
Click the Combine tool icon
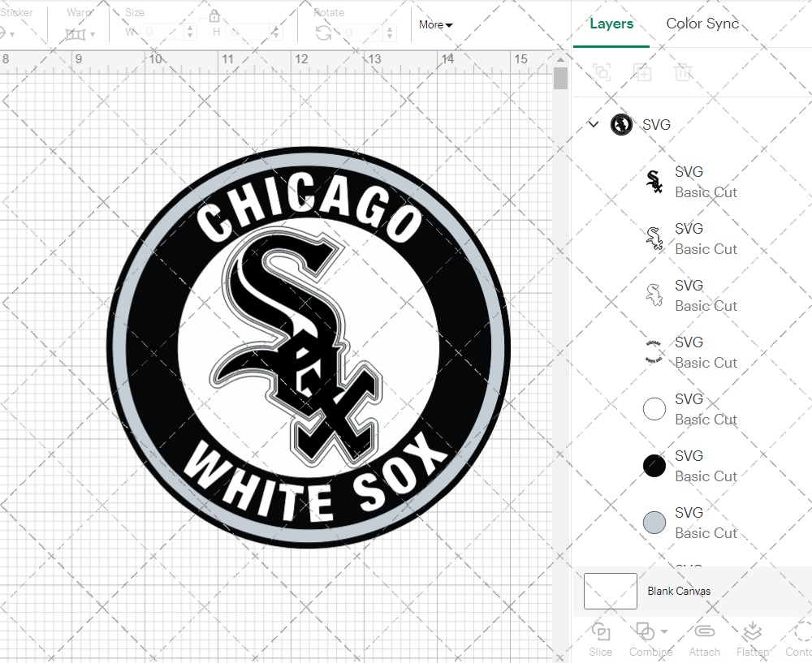(645, 632)
